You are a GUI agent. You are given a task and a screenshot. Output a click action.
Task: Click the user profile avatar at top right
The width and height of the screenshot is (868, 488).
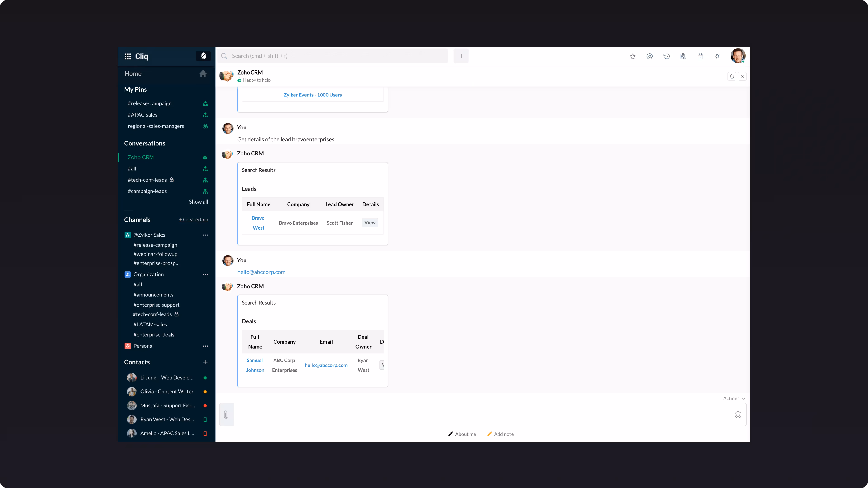pyautogui.click(x=738, y=56)
